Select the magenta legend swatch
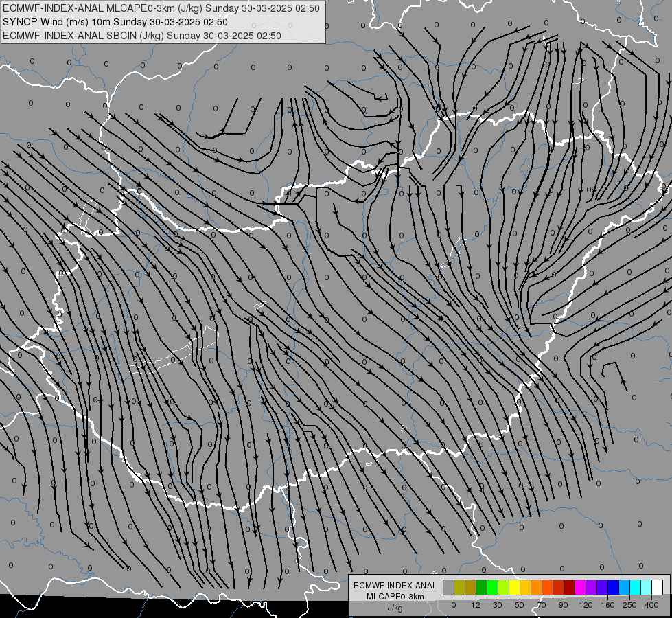The image size is (672, 618). (x=580, y=587)
